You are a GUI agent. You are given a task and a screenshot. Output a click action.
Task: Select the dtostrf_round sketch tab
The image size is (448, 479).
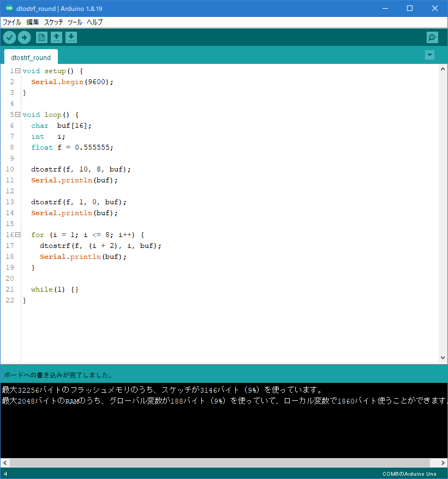[x=31, y=57]
